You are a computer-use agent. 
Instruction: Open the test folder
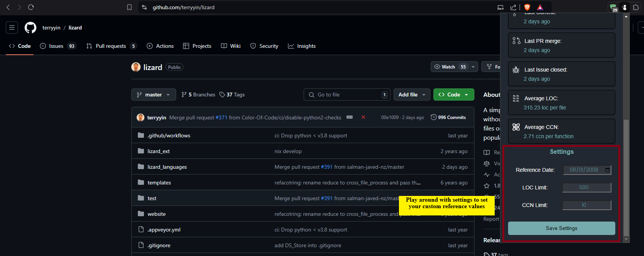point(152,198)
